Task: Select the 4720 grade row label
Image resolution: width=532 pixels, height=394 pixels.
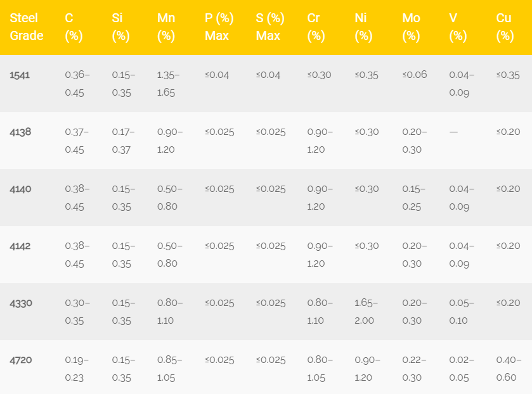Action: click(x=21, y=360)
